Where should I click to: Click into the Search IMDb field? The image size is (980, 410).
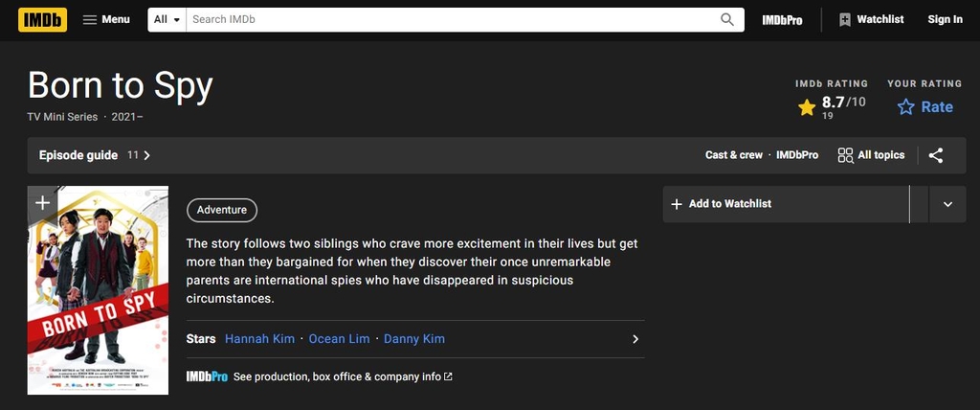450,19
